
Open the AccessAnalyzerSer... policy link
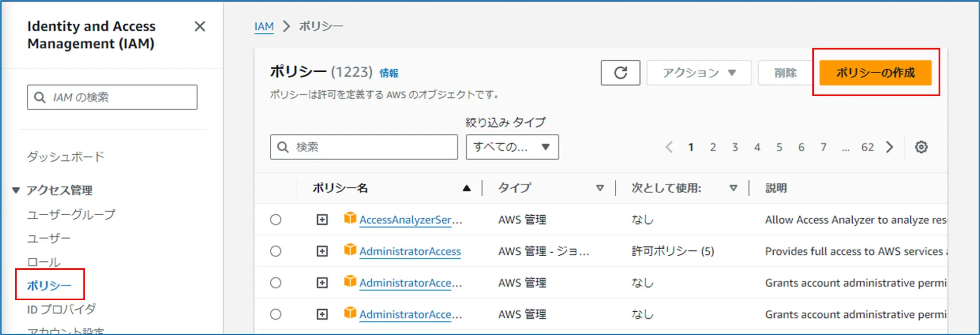[411, 220]
